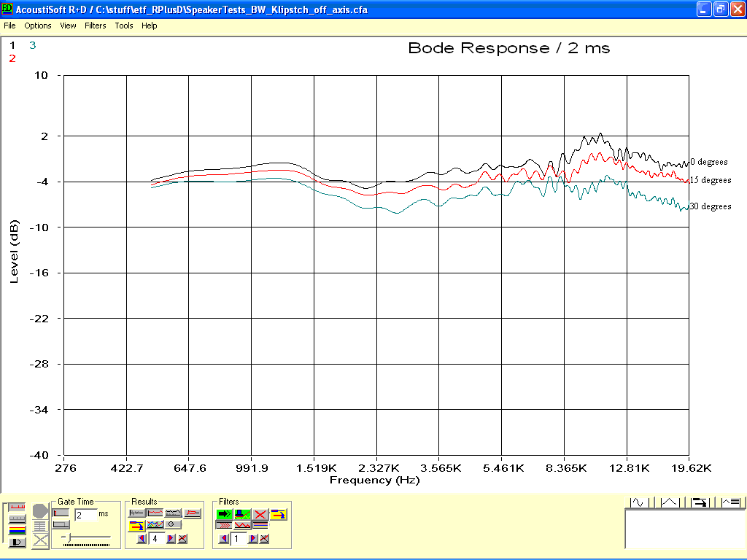Click the green black-arrow icon in Filters
This screenshot has width=747, height=560.
225,514
